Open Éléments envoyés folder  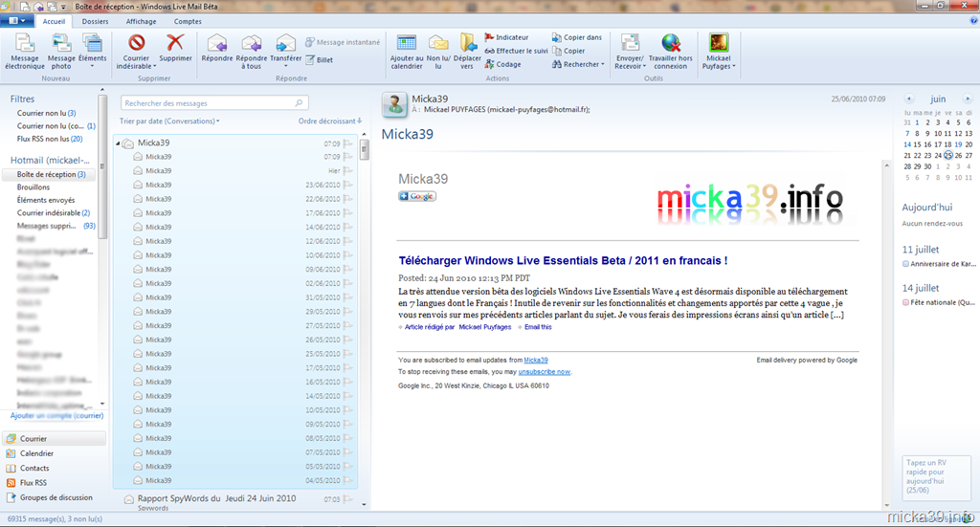tap(46, 200)
